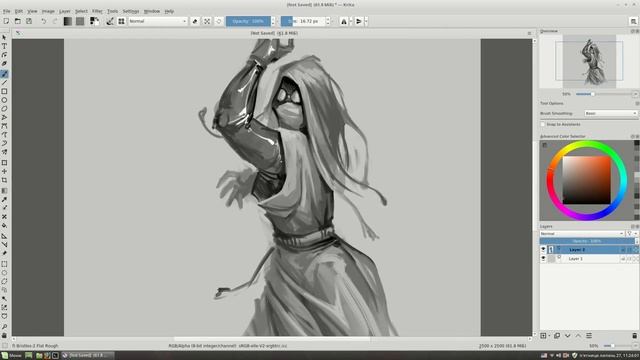Image resolution: width=640 pixels, height=360 pixels.
Task: Open the brush editor settings
Action: click(110, 21)
